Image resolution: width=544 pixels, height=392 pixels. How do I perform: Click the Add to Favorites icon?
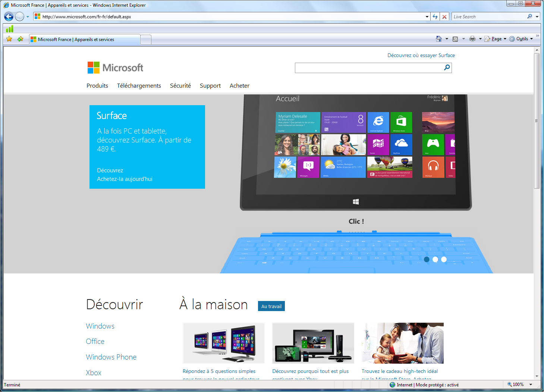[20, 39]
